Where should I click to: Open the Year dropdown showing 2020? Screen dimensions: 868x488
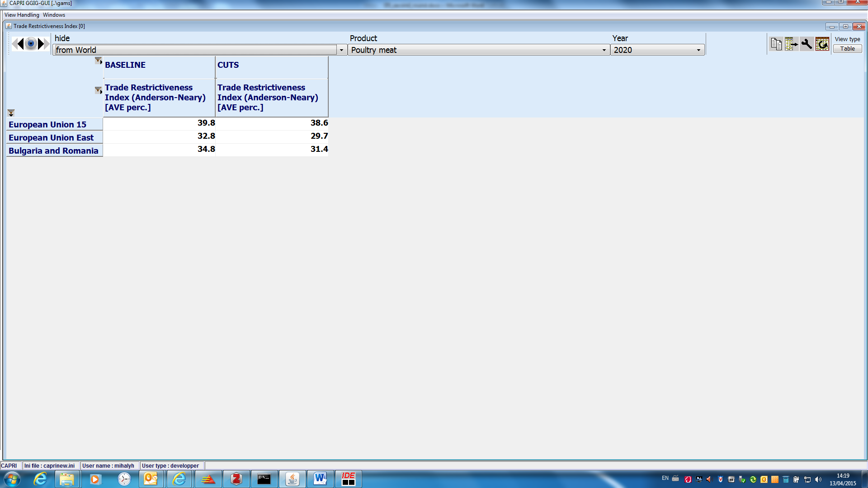(x=698, y=50)
